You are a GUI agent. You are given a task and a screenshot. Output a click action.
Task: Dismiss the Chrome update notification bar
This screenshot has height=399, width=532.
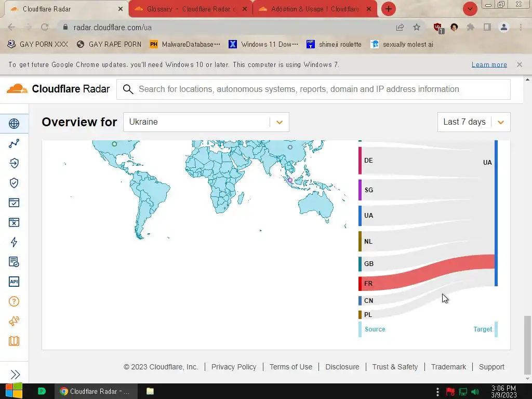(520, 64)
